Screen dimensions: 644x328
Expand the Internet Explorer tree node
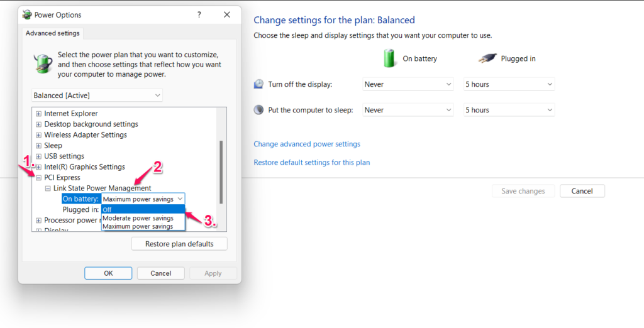[39, 114]
